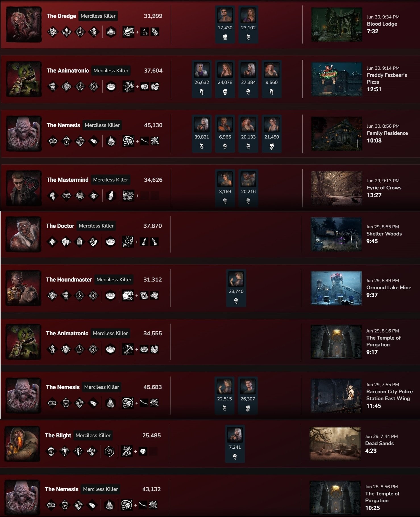The image size is (420, 517).
Task: Select Eyrie of Crows map thumbnail
Action: click(337, 188)
